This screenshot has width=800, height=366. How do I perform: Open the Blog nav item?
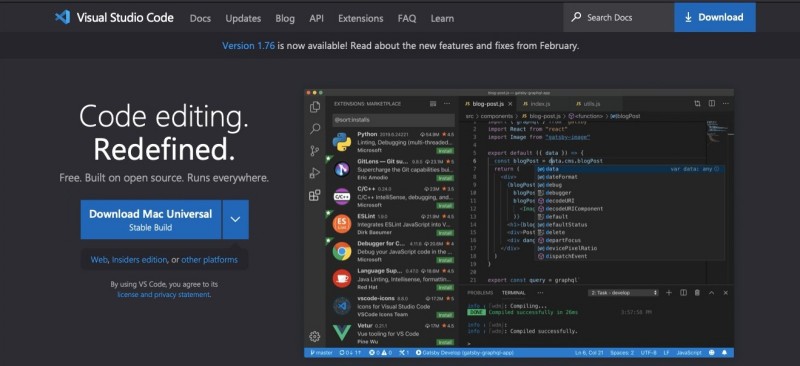coord(285,18)
